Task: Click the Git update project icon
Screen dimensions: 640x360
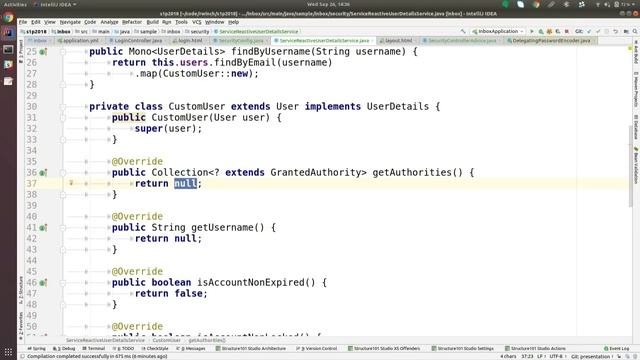Action: coord(589,31)
